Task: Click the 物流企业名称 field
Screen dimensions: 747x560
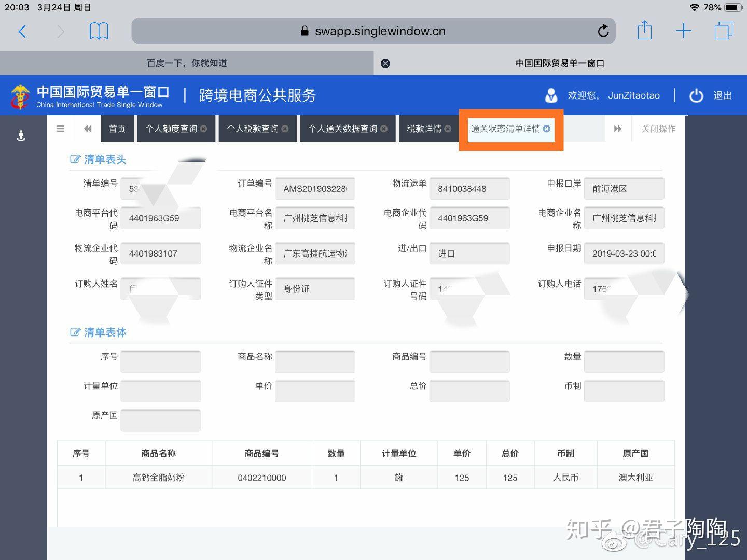Action: pos(315,254)
